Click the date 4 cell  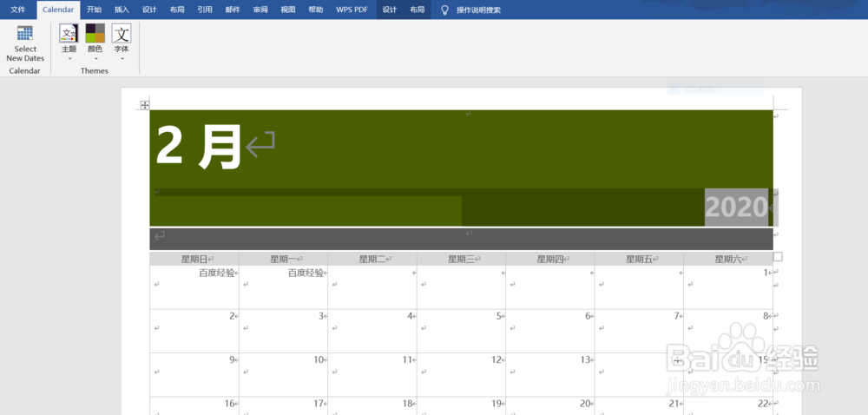(372, 331)
